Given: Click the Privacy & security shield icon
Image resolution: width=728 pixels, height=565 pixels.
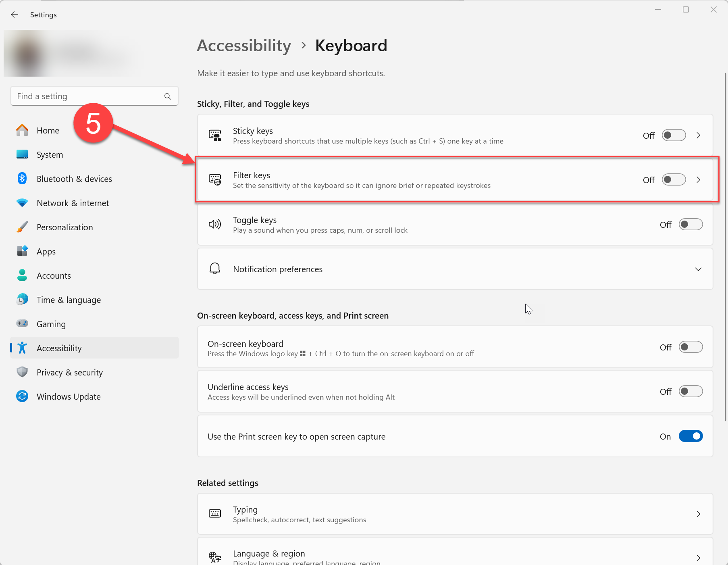Looking at the screenshot, I should pos(22,372).
